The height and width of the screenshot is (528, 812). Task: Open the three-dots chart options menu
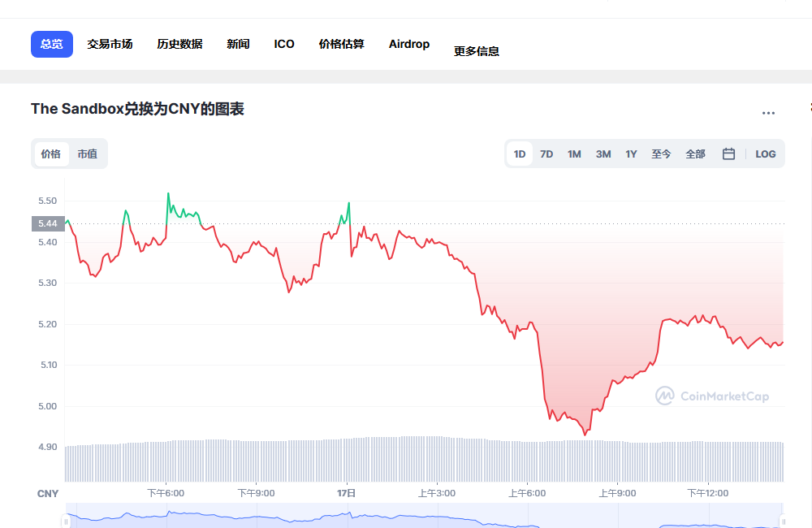click(768, 113)
